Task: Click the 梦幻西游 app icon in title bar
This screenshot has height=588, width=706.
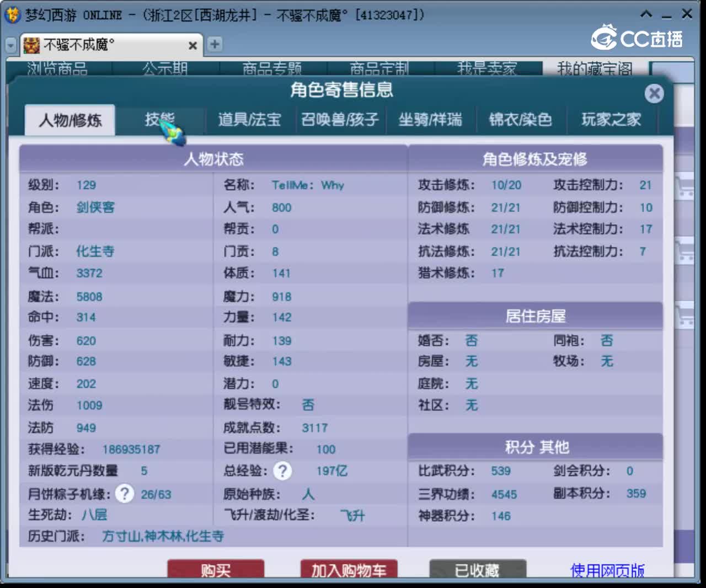Action: pyautogui.click(x=12, y=15)
